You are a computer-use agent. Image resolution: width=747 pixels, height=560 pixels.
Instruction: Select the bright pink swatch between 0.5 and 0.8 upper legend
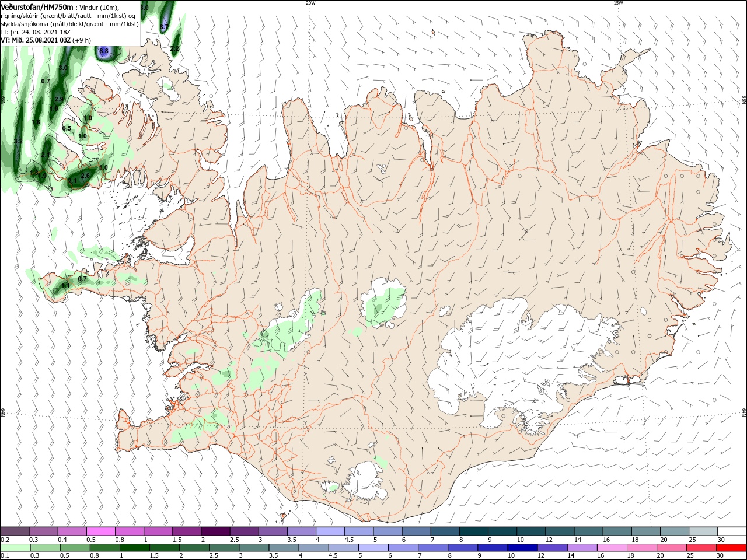click(101, 531)
